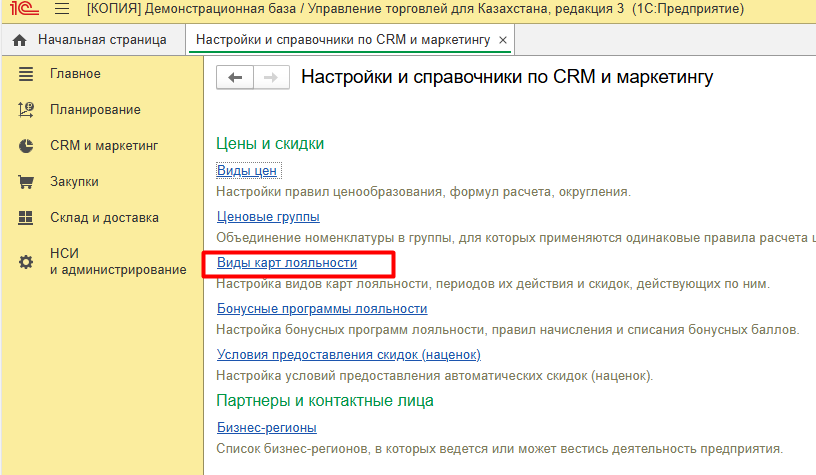Close the Настройки и справочники tab

tap(503, 41)
